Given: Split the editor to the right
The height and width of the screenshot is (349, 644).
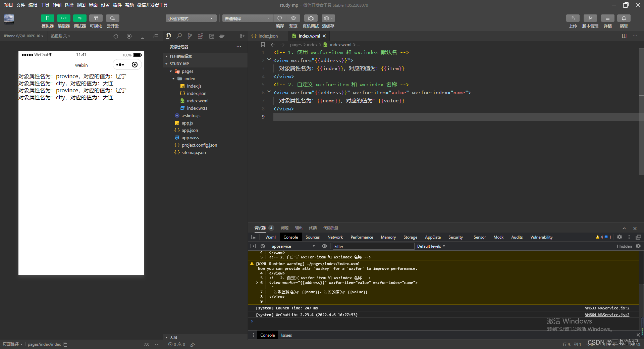Looking at the screenshot, I should pos(624,36).
